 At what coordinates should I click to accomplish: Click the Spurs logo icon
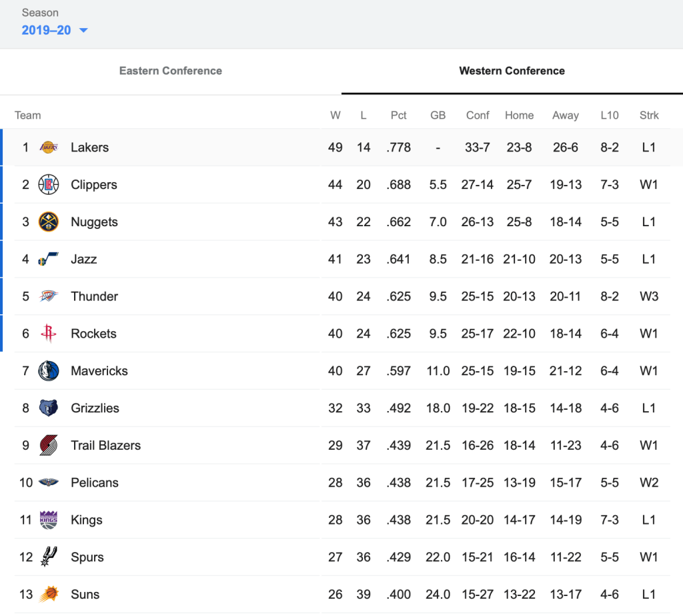pos(49,557)
